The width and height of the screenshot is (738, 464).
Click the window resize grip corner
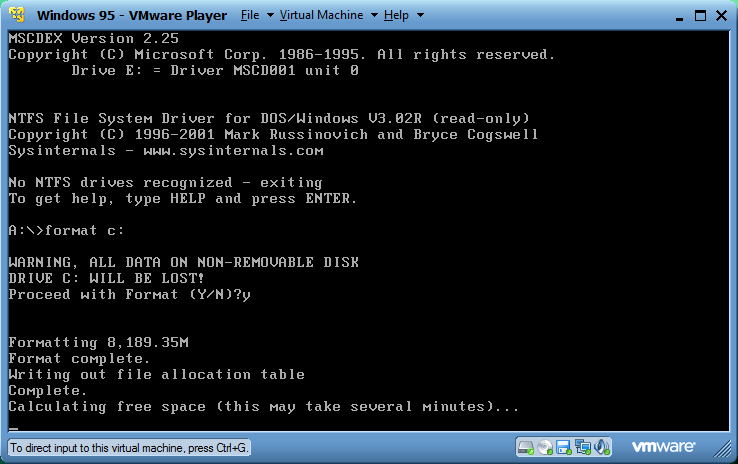point(723,449)
